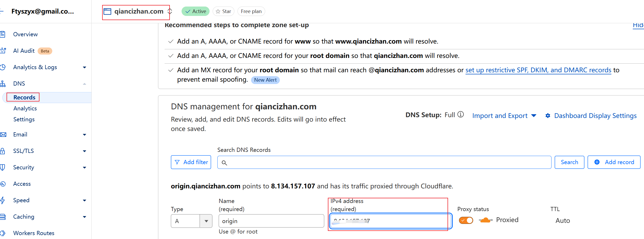Open DNS Analytics in the sidebar
The height and width of the screenshot is (239, 644).
tap(25, 108)
